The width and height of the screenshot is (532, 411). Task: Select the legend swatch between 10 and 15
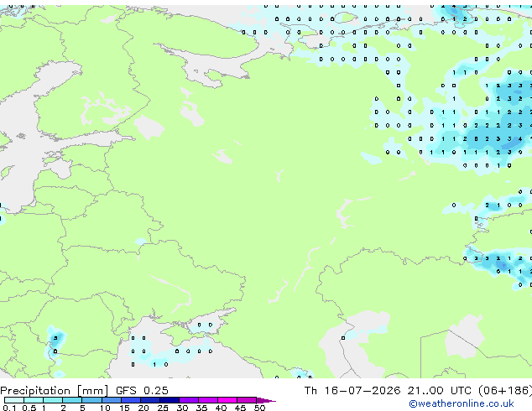pos(111,400)
